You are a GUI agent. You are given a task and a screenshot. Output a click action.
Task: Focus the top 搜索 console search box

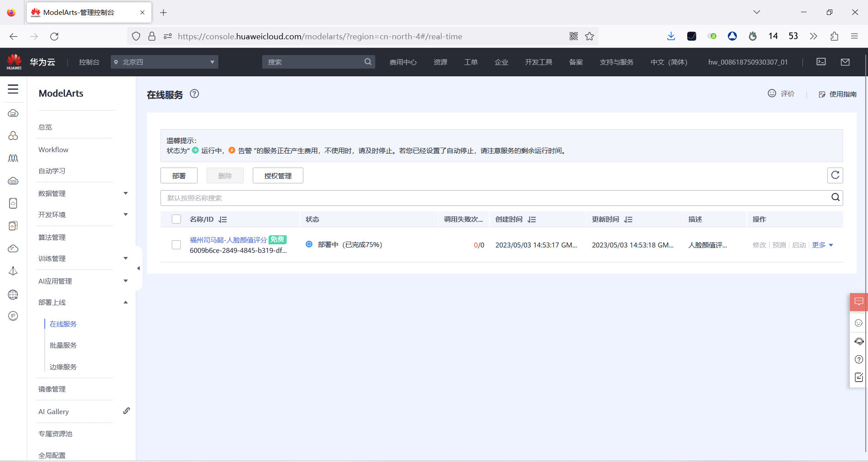tap(313, 62)
